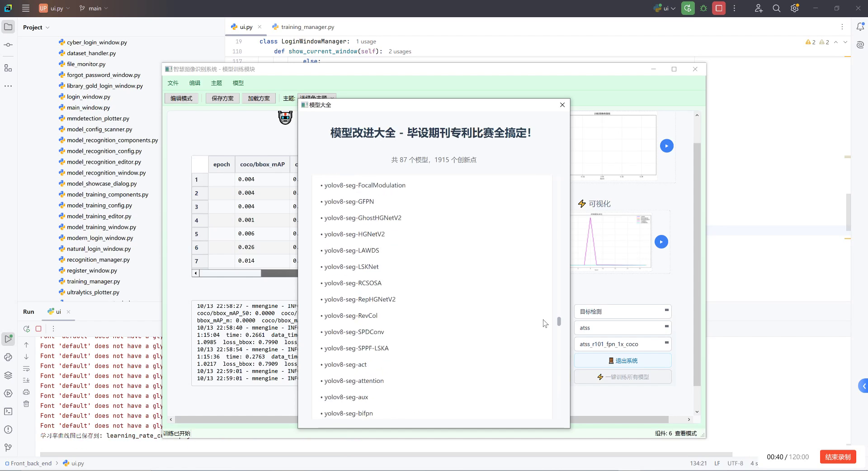Open the atss_r101_fpn_1x_coco config combo box
This screenshot has height=471, width=868.
point(623,344)
